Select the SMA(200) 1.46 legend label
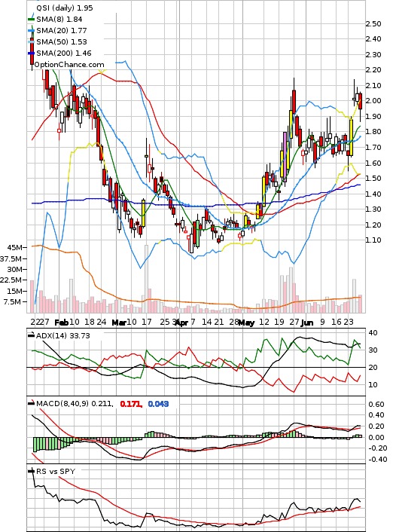Screen dimensions: 396x532 64,53
